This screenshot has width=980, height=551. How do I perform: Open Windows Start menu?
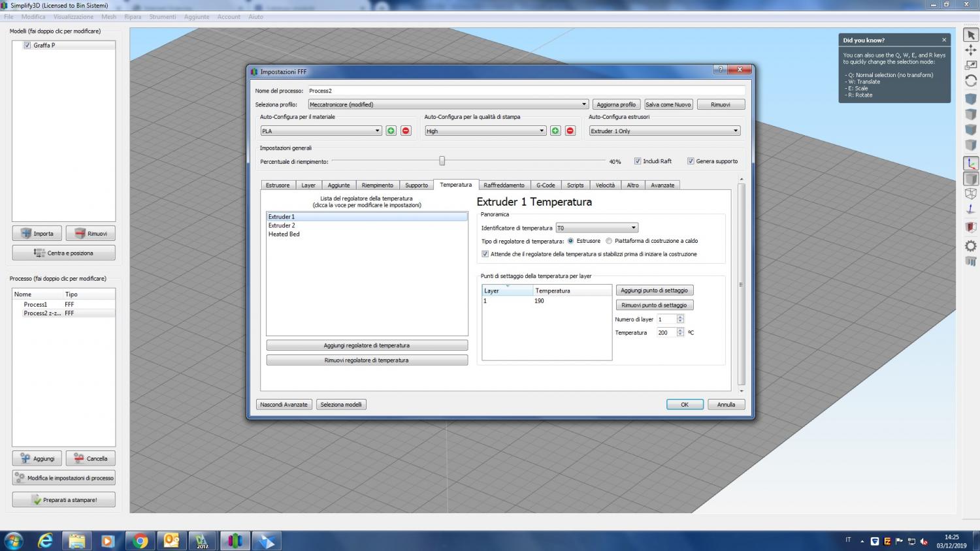click(x=13, y=541)
